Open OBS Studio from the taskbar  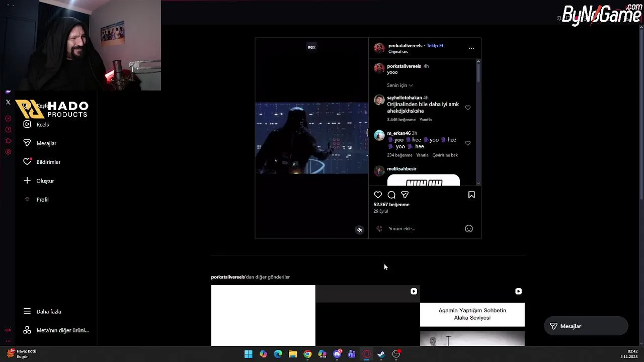(396, 354)
